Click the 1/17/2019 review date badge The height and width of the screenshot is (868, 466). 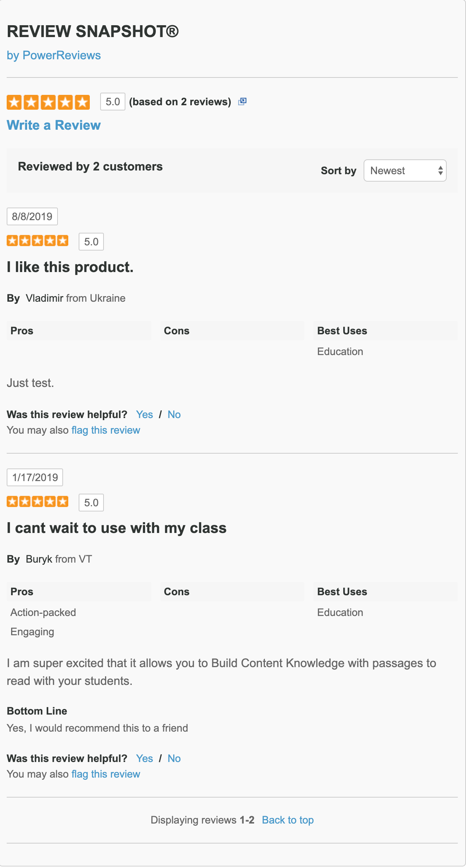coord(35,477)
